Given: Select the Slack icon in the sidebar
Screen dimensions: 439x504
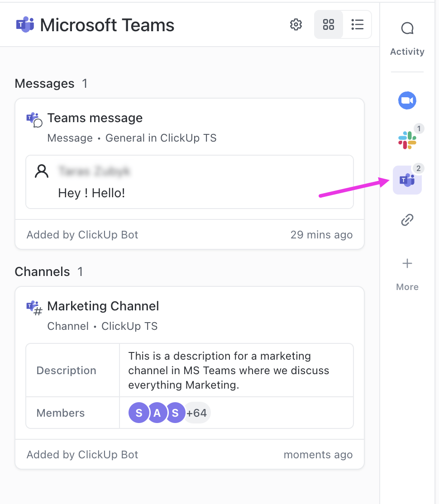Looking at the screenshot, I should 407,140.
